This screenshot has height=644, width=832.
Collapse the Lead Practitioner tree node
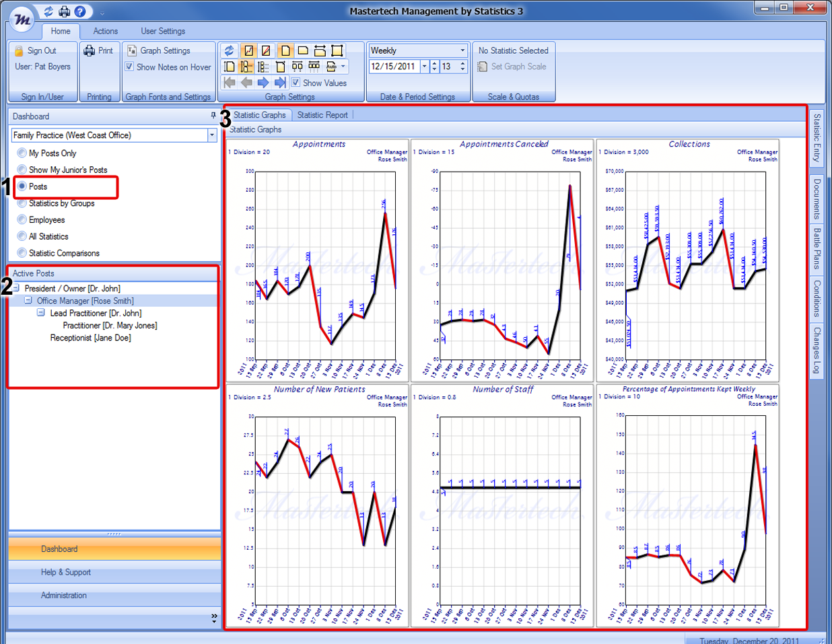(41, 313)
